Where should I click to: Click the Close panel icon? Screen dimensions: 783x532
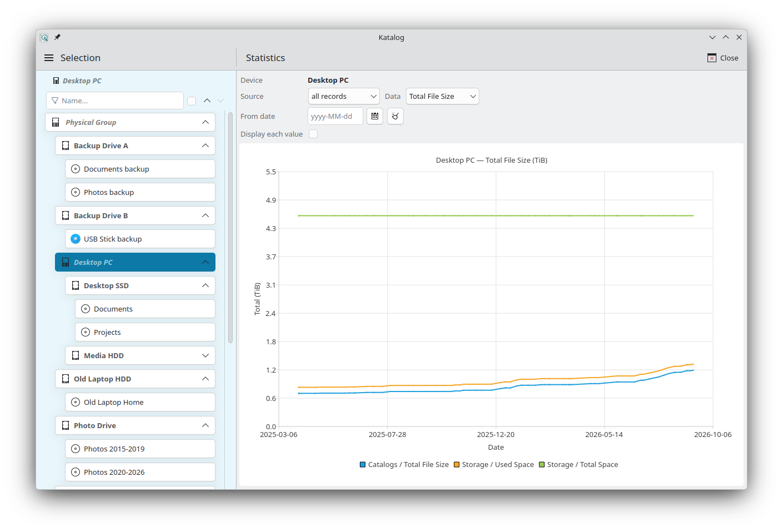[x=712, y=58]
